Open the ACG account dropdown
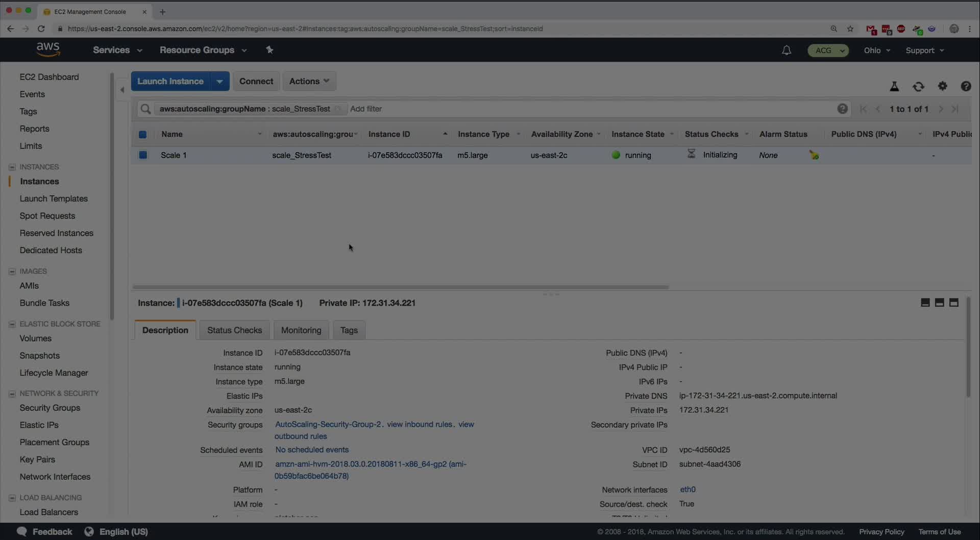 point(828,51)
